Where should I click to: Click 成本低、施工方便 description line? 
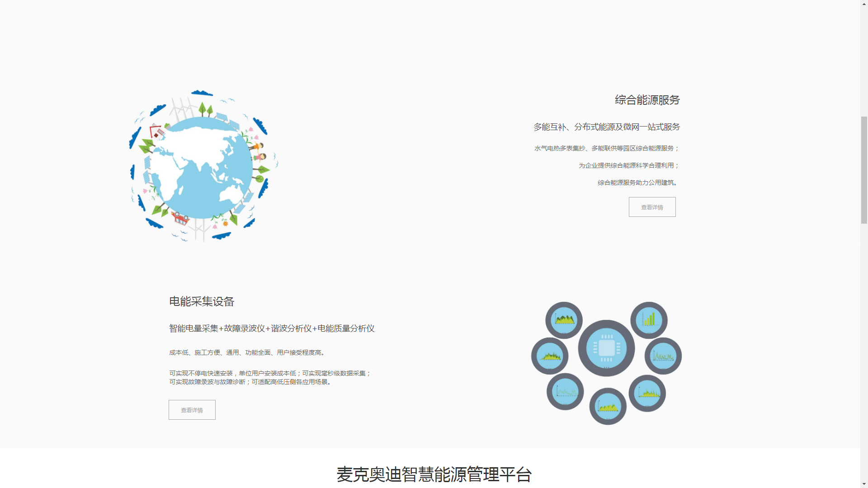coord(248,352)
